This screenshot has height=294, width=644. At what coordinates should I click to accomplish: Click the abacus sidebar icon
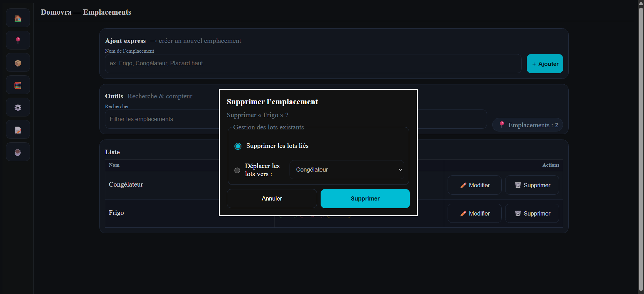(18, 85)
